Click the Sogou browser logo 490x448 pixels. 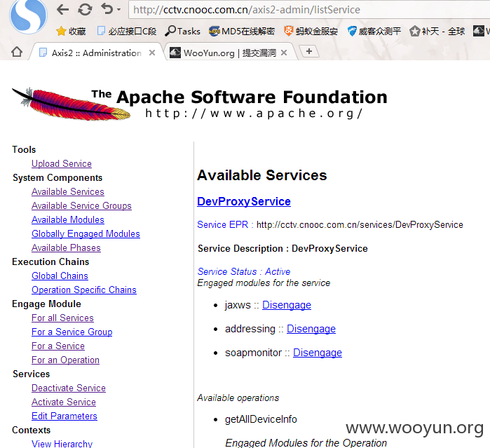28,15
